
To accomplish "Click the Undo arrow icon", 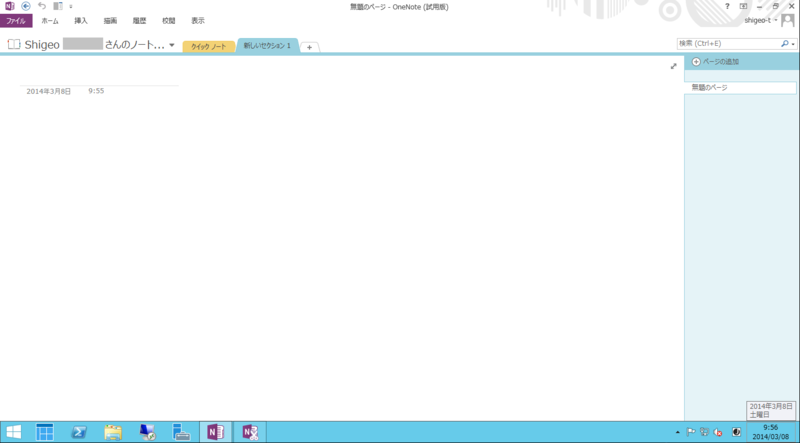I will 42,6.
